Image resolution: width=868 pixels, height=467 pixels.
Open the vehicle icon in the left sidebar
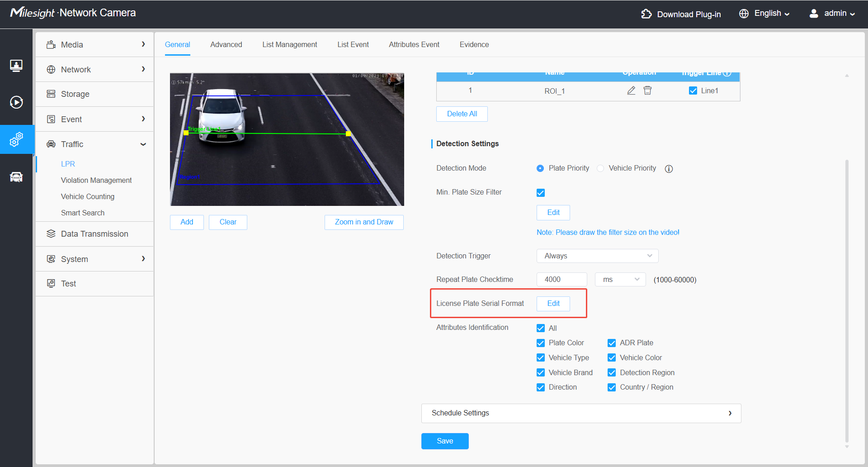tap(16, 176)
